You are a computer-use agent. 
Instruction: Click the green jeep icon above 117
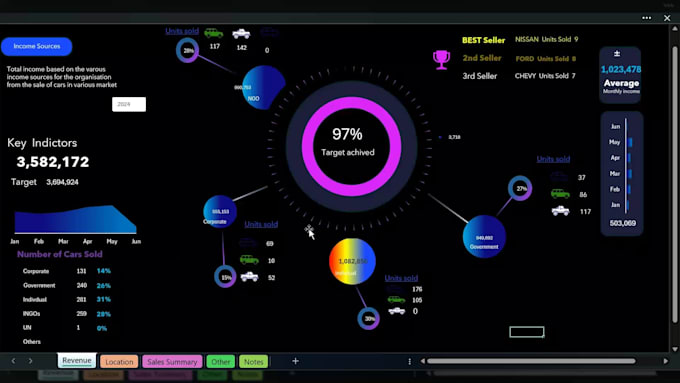(x=213, y=33)
